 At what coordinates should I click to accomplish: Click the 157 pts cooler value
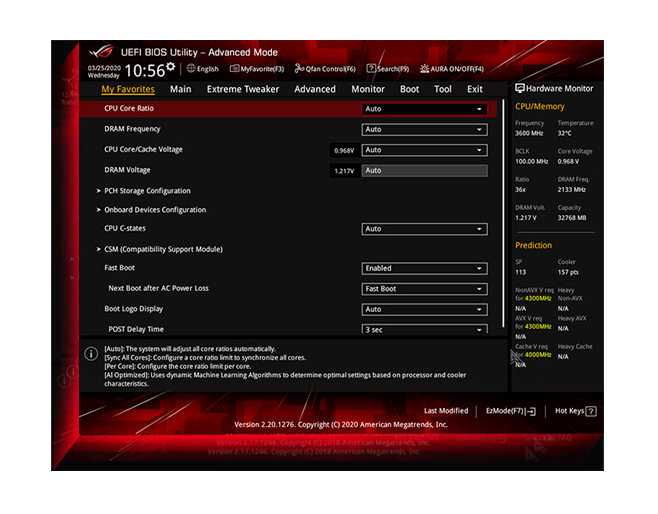[x=568, y=272]
